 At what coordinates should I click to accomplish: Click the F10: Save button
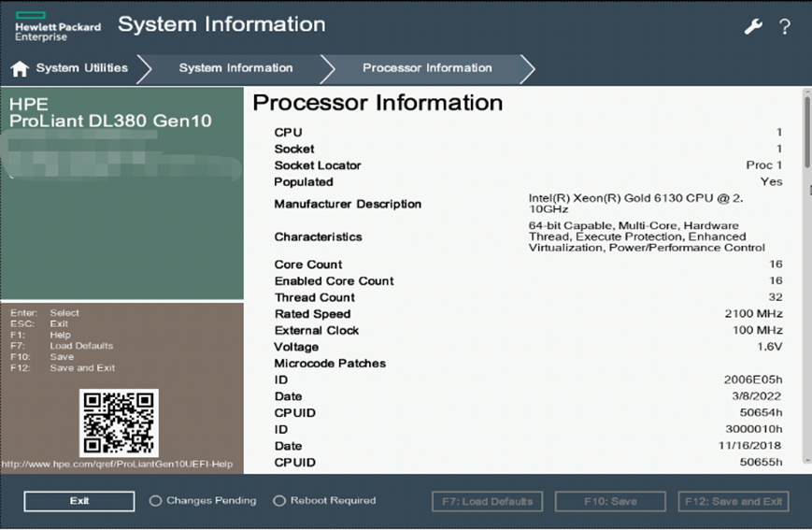point(610,501)
